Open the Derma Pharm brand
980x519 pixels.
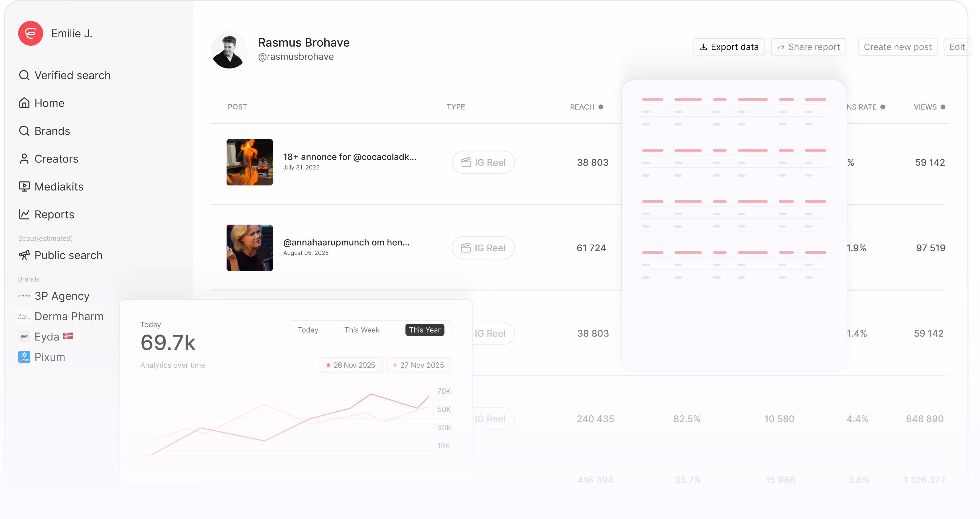(69, 316)
